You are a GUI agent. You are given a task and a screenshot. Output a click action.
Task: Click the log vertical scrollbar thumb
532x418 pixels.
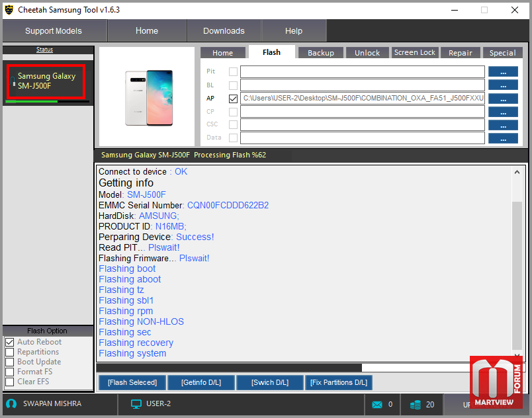(x=517, y=275)
